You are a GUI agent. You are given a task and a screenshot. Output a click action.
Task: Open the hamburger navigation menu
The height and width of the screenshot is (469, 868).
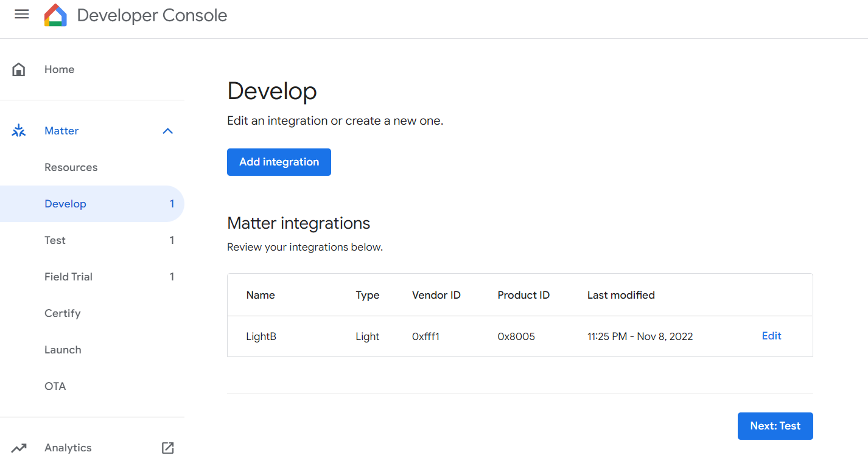tap(22, 15)
